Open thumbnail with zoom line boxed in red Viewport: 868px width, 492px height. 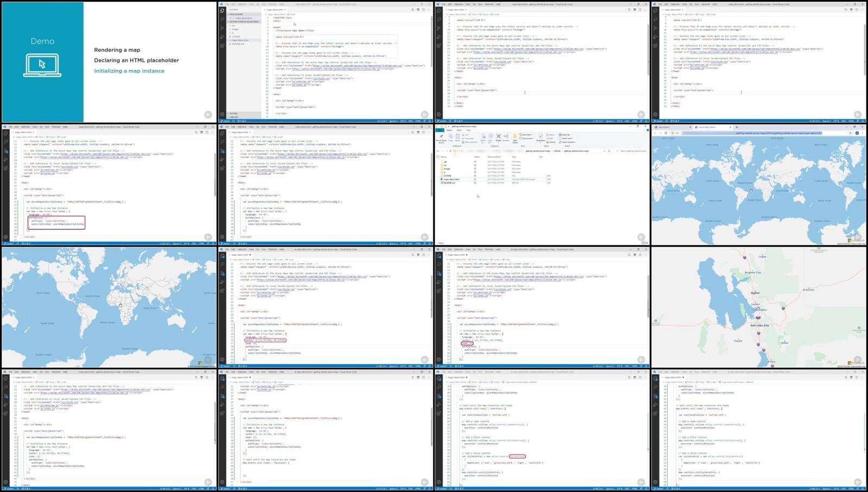pyautogui.click(x=542, y=307)
